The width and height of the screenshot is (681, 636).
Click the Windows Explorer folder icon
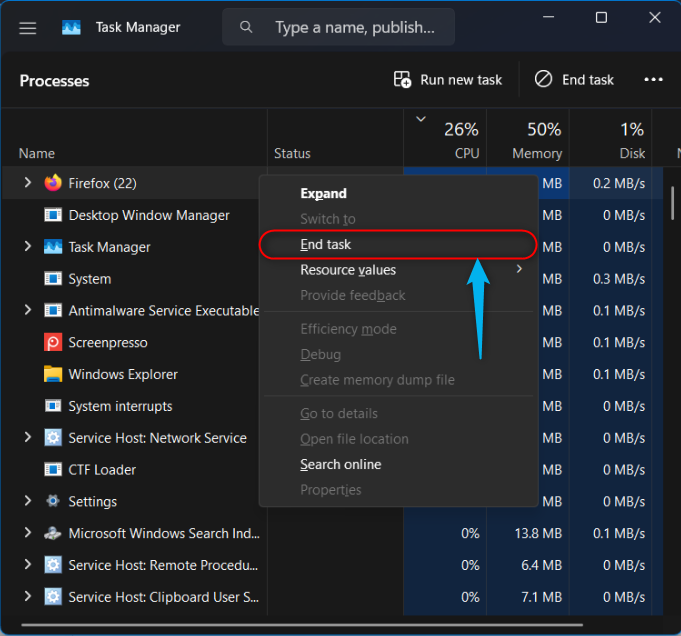53,374
